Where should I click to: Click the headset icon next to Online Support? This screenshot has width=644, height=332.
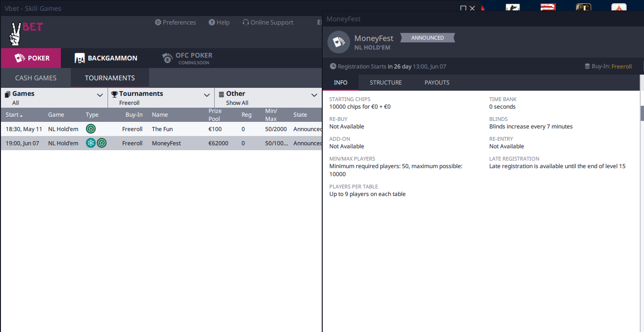tap(245, 22)
